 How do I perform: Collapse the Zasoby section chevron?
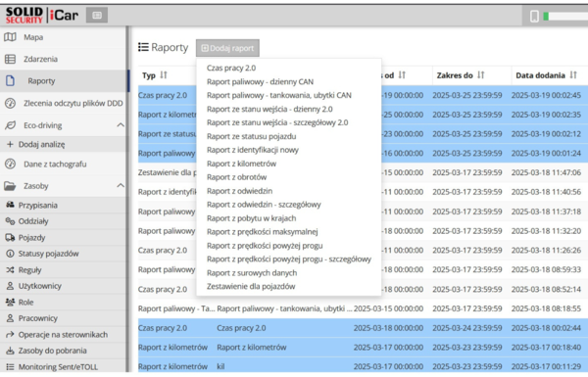[x=121, y=185]
